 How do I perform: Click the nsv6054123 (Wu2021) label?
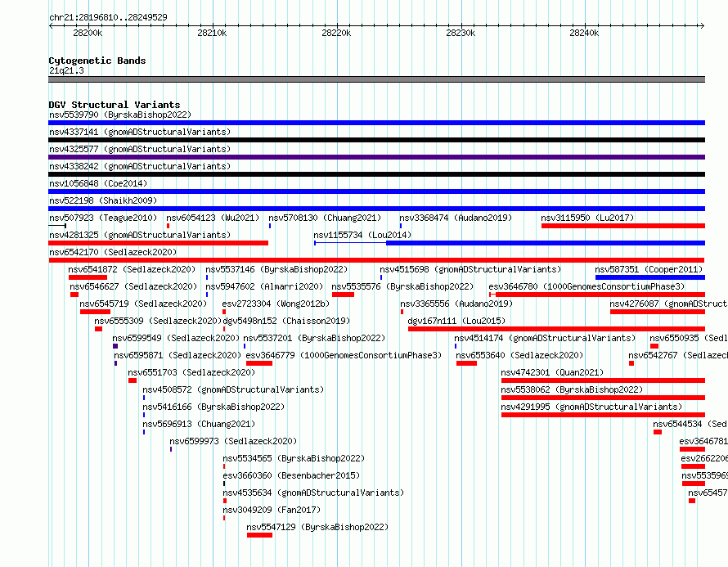[x=213, y=218]
